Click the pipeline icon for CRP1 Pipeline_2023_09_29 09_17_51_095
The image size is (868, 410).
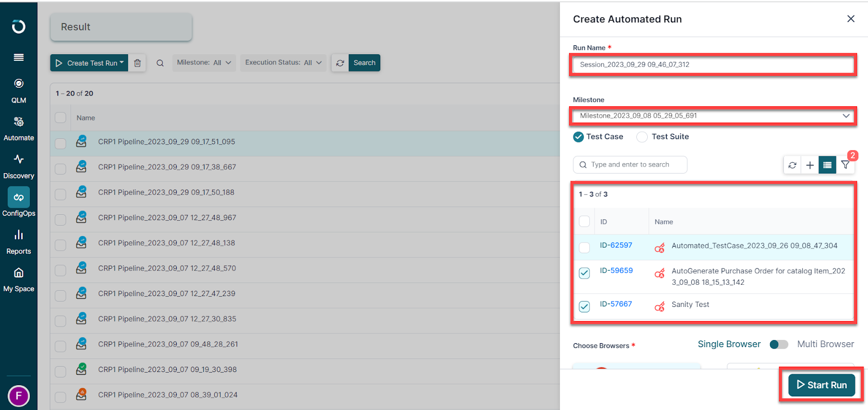click(81, 142)
